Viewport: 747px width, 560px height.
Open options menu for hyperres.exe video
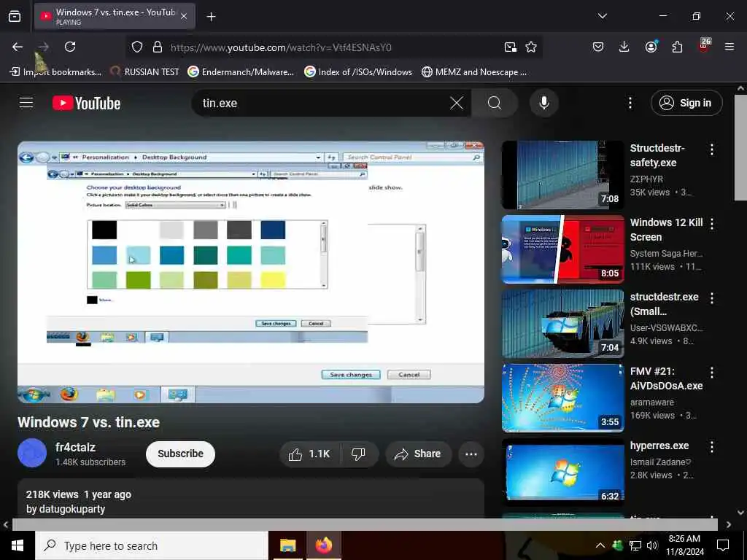click(712, 447)
